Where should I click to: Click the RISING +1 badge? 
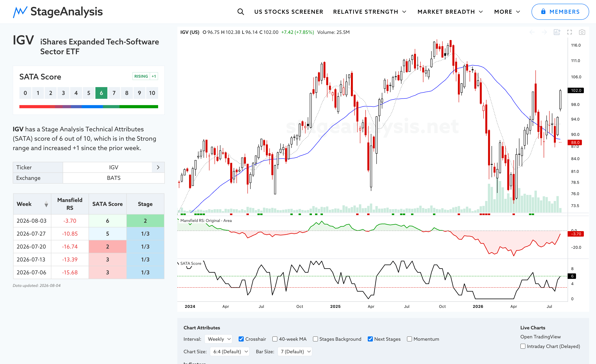click(x=145, y=76)
